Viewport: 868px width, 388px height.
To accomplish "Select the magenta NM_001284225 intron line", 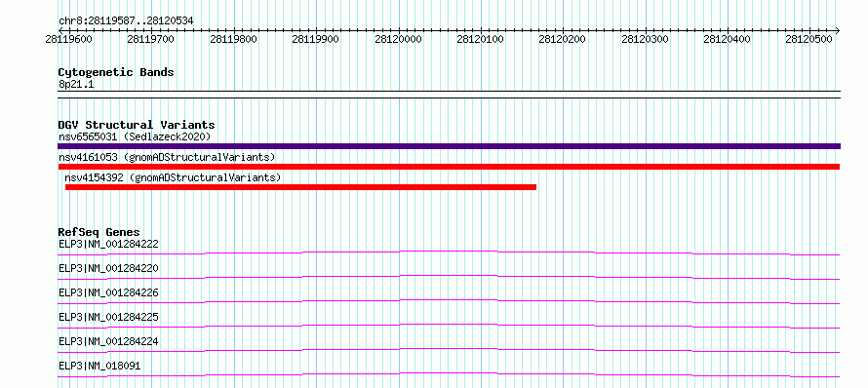I will [x=449, y=326].
